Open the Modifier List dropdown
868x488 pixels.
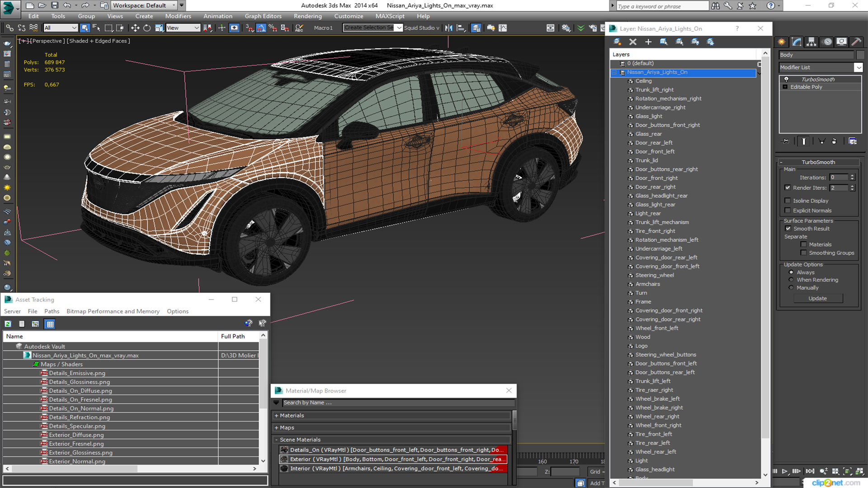coord(858,67)
